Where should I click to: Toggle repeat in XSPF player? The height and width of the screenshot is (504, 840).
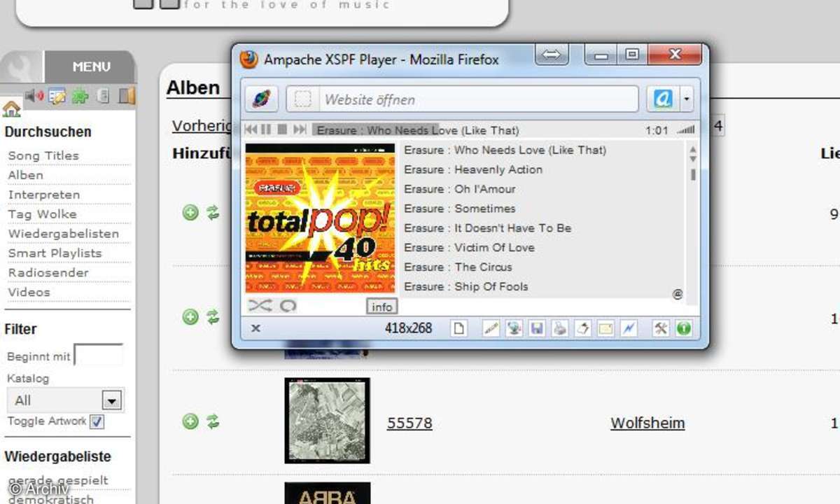pyautogui.click(x=288, y=306)
